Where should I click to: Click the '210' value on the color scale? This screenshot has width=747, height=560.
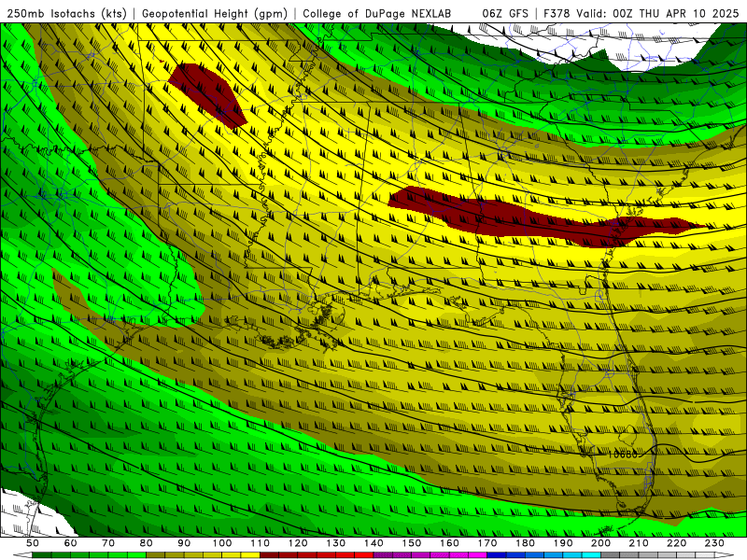click(639, 543)
